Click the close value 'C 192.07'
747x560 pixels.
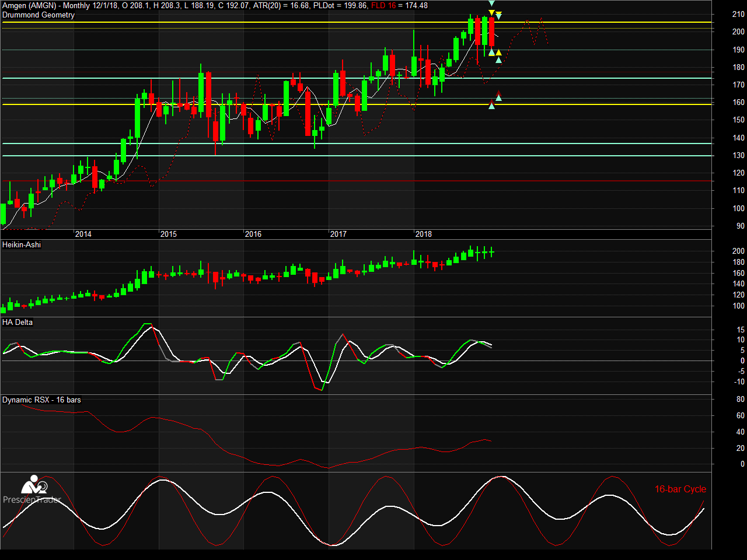(x=233, y=5)
